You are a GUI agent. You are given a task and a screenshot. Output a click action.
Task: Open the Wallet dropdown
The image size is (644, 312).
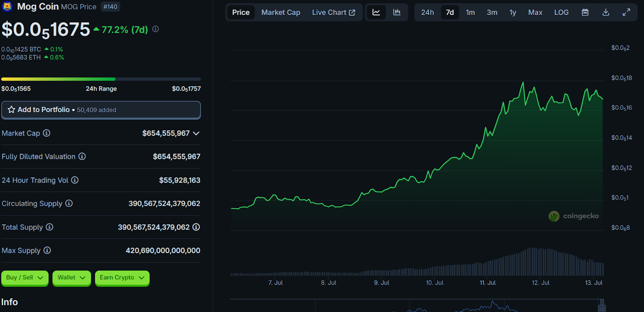[72, 278]
